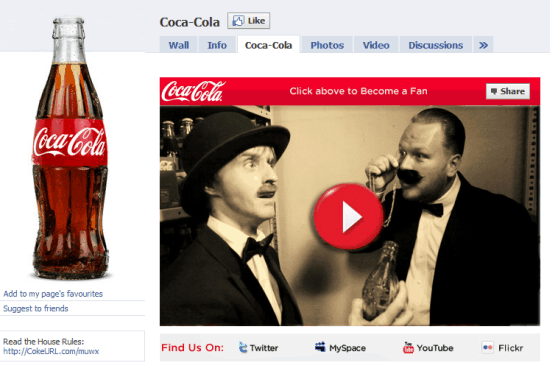Screen dimensions: 550x373
Task: Open the Twitter bird icon
Action: pyautogui.click(x=243, y=347)
